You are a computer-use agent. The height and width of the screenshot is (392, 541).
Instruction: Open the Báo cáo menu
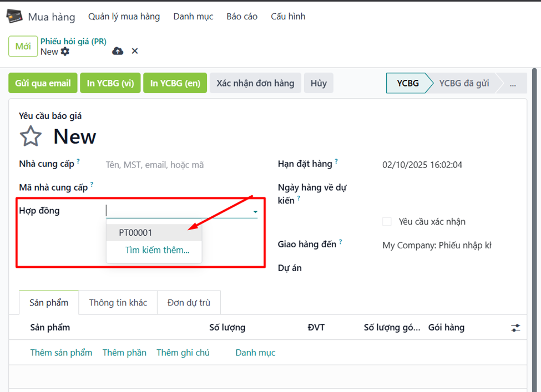(242, 17)
